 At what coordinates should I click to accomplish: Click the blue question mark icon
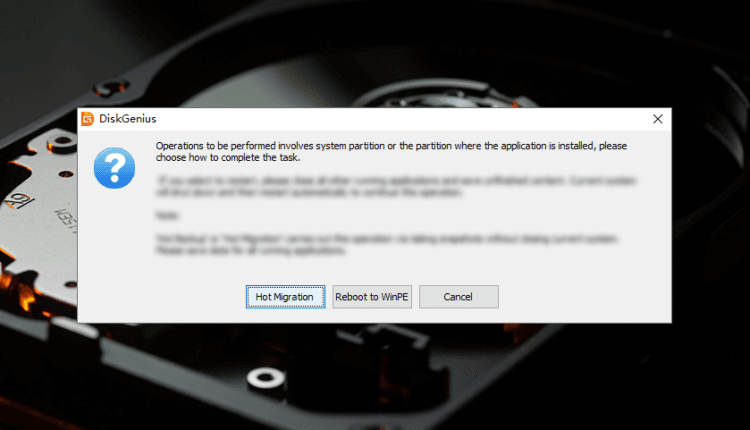coord(114,168)
